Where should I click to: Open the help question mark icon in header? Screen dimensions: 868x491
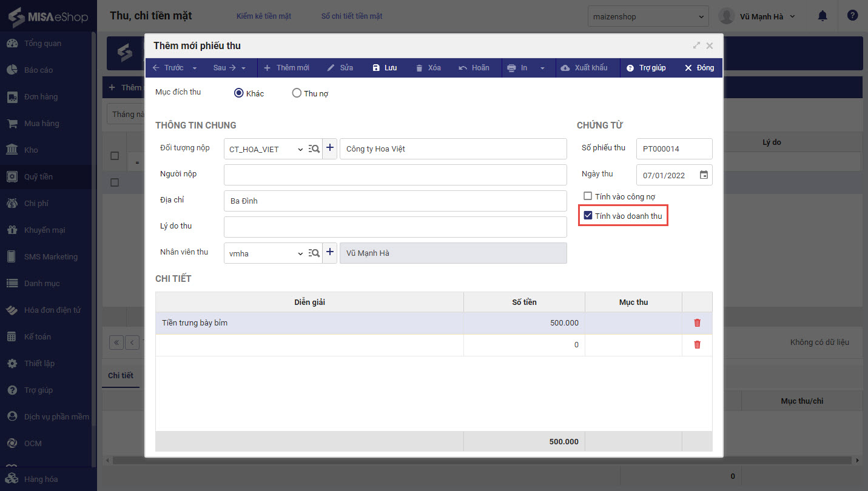click(852, 16)
